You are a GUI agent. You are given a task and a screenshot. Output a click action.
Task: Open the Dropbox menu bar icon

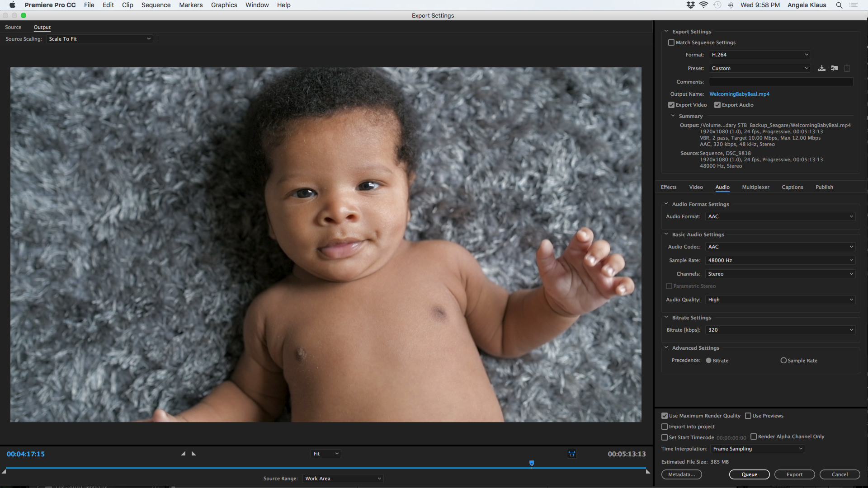(690, 5)
